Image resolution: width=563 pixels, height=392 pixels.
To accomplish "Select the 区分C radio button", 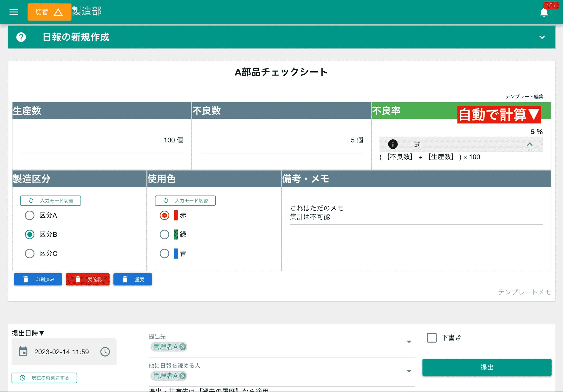I will (29, 253).
